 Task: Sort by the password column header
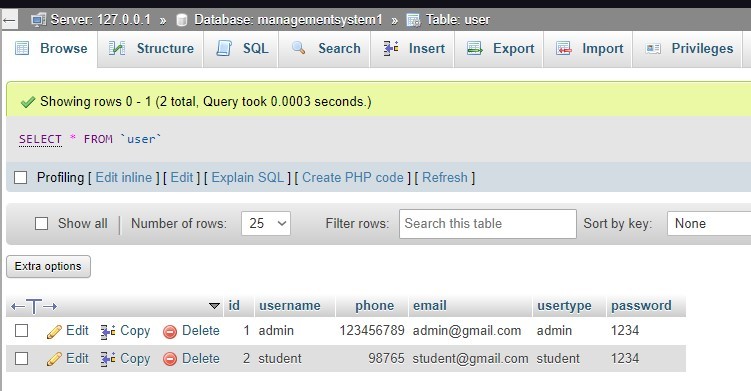click(x=641, y=306)
